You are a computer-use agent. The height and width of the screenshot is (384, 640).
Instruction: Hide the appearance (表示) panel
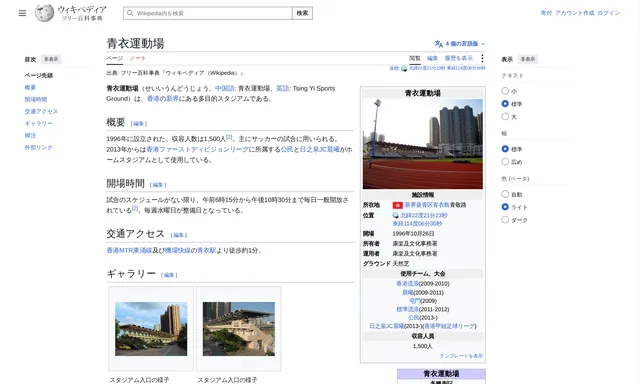pyautogui.click(x=528, y=59)
